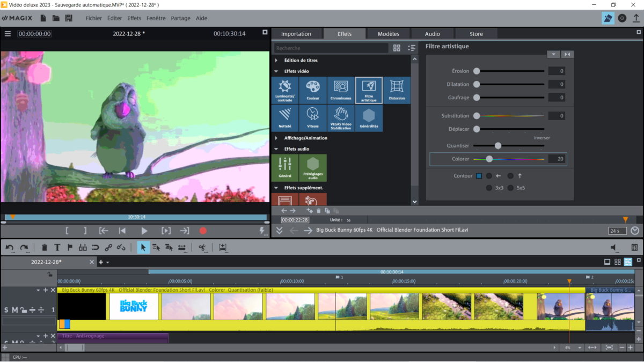Set a marker with the flag icon
The width and height of the screenshot is (644, 362).
click(x=70, y=247)
